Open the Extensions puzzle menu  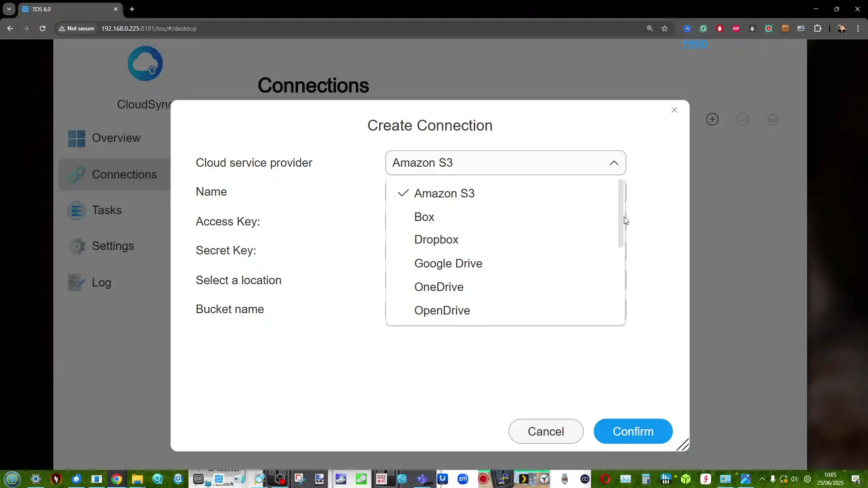tap(817, 28)
